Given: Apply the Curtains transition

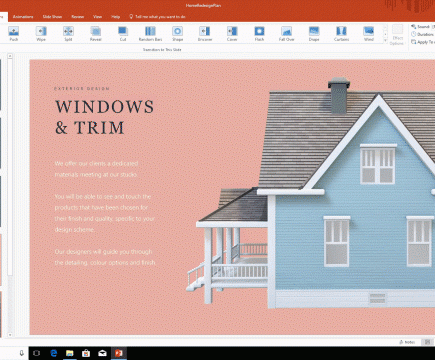Looking at the screenshot, I should tap(341, 34).
